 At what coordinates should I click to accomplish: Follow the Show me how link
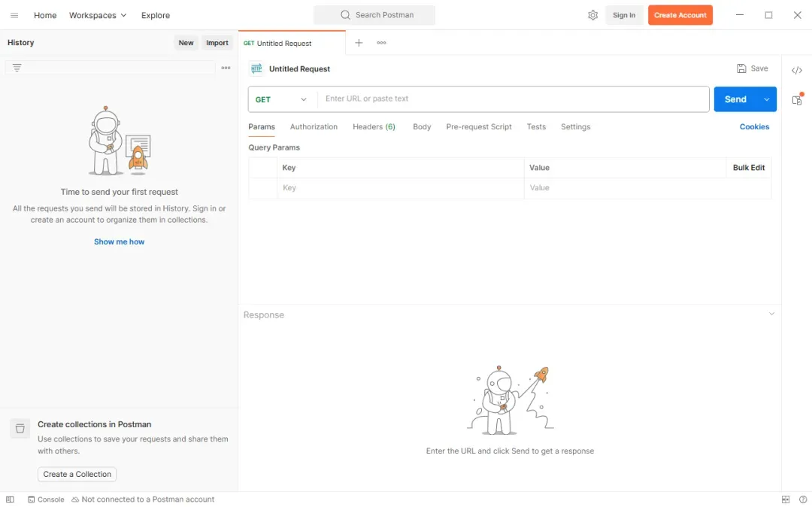[119, 242]
